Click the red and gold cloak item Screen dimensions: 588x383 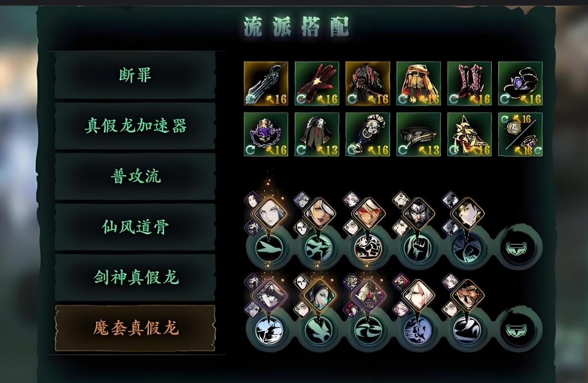pyautogui.click(x=419, y=84)
